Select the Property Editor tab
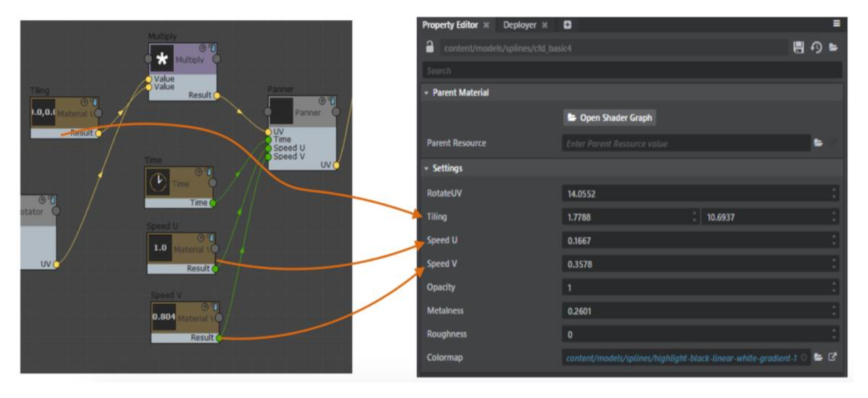The image size is (868, 398). coord(450,25)
